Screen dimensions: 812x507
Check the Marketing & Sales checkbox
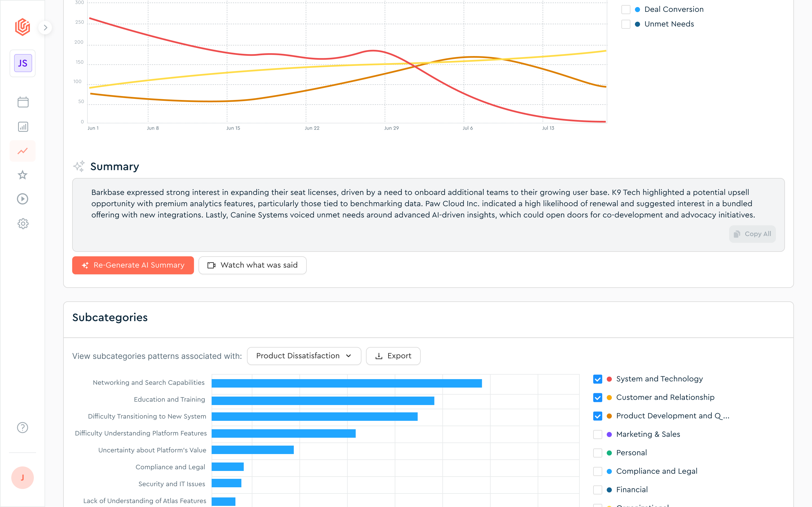[598, 435]
